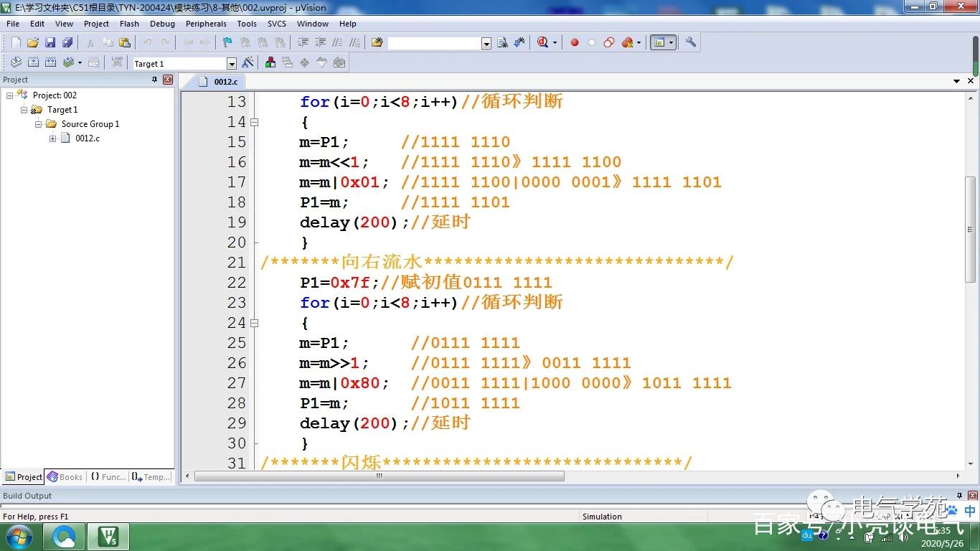Open the File menu
The width and height of the screenshot is (980, 551).
[13, 24]
